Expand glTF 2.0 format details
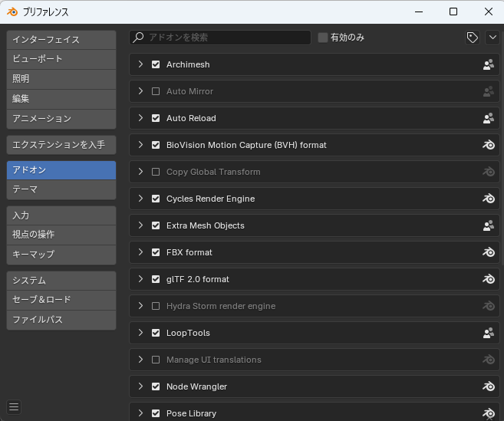 click(140, 279)
